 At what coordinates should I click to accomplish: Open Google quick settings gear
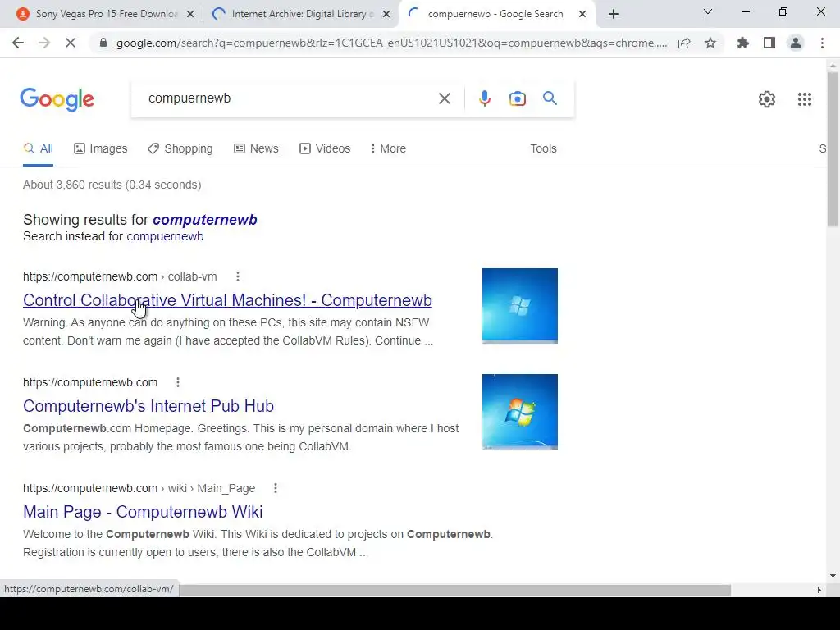tap(767, 99)
